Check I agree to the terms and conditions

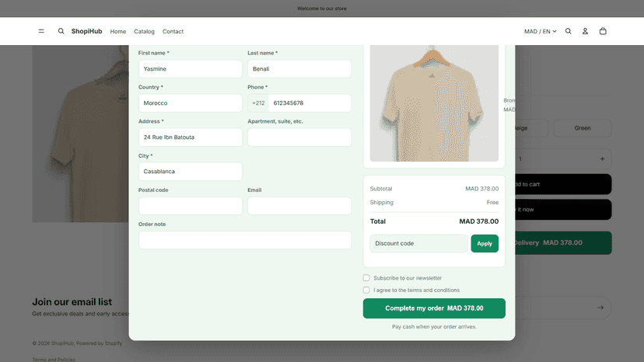(366, 290)
